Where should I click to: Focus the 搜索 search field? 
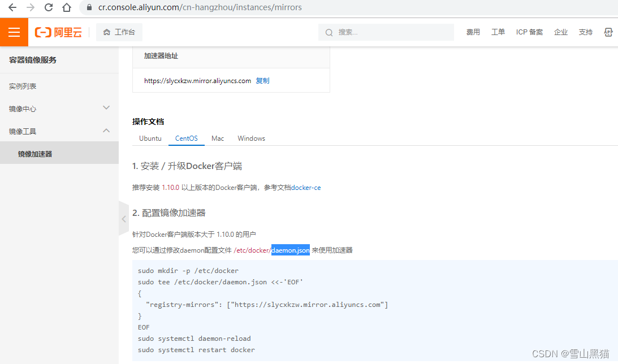coord(386,32)
